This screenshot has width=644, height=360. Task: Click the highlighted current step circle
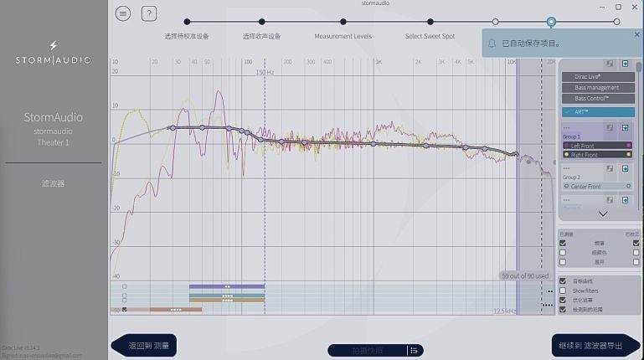click(551, 22)
